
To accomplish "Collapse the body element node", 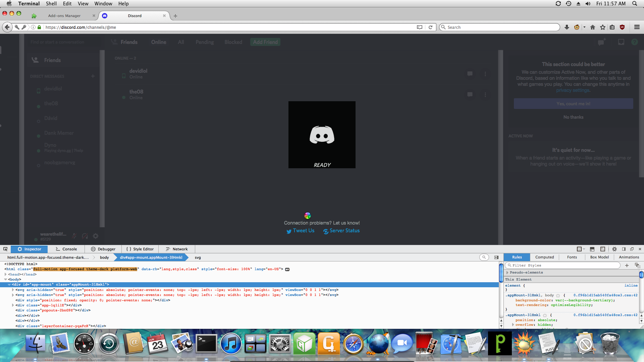I will (x=5, y=279).
